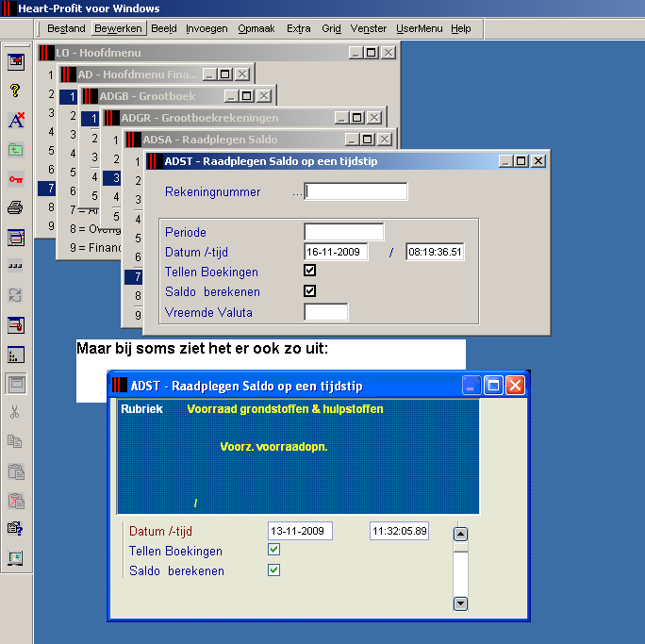This screenshot has width=645, height=644.
Task: Click red bars icon of ADGR Grootboekrekeningen window
Action: 111,118
